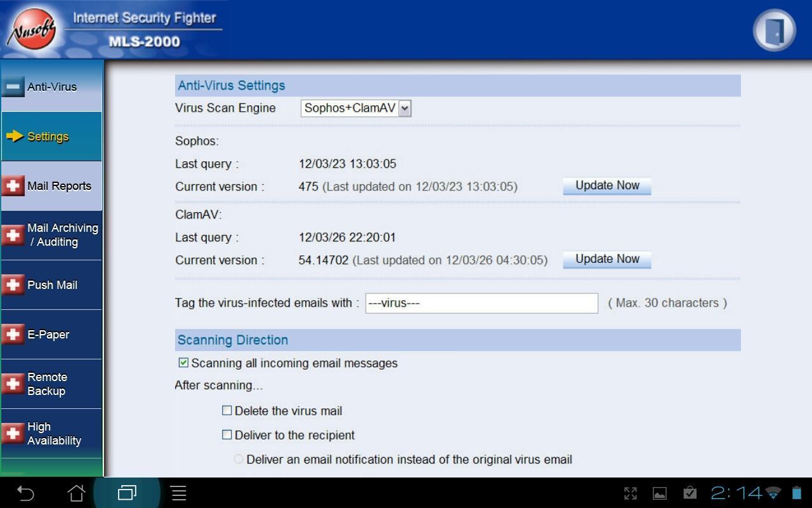812x508 pixels.
Task: Click the After scanning... label
Action: (x=218, y=385)
